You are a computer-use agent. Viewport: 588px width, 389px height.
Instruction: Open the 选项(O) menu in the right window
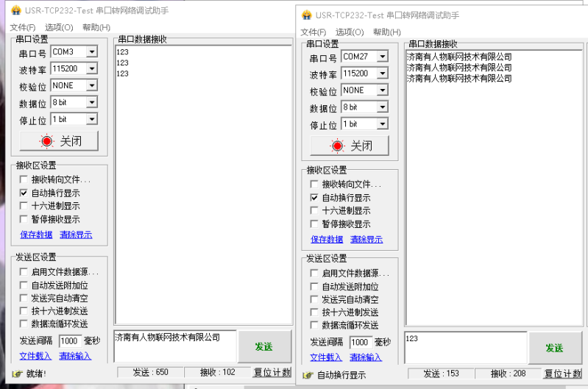[x=349, y=32]
